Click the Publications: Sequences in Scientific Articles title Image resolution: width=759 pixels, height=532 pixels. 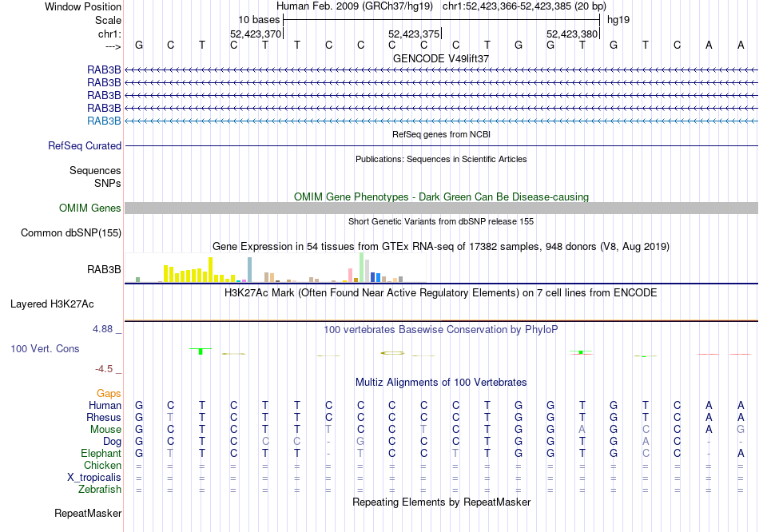point(441,159)
